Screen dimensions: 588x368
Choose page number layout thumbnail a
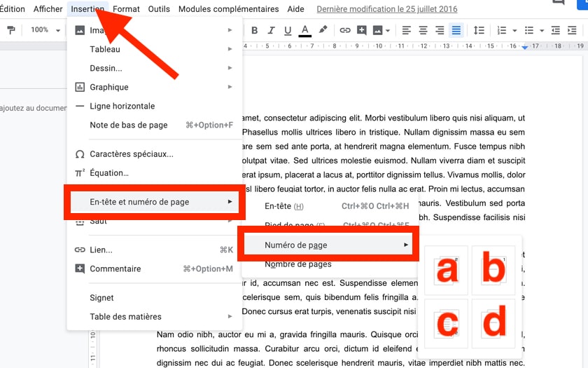pos(447,270)
